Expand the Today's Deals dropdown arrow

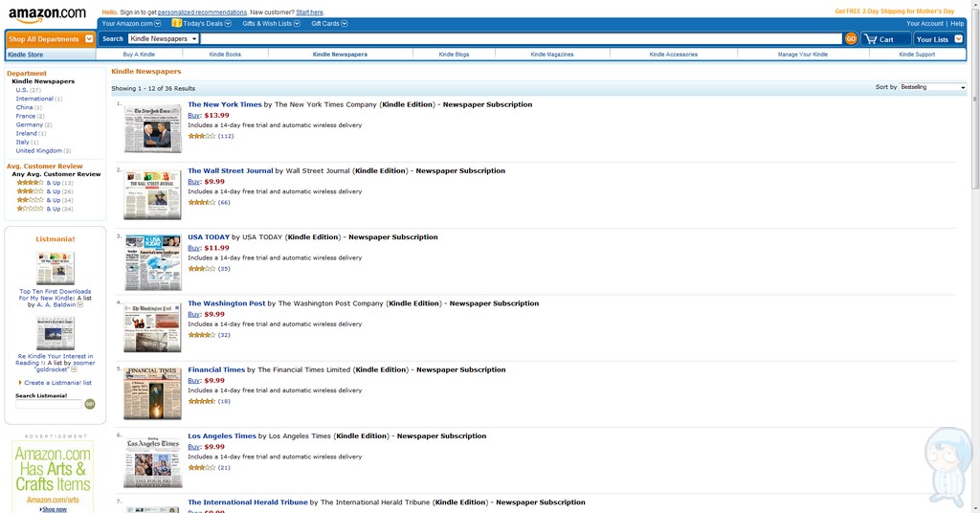(228, 23)
